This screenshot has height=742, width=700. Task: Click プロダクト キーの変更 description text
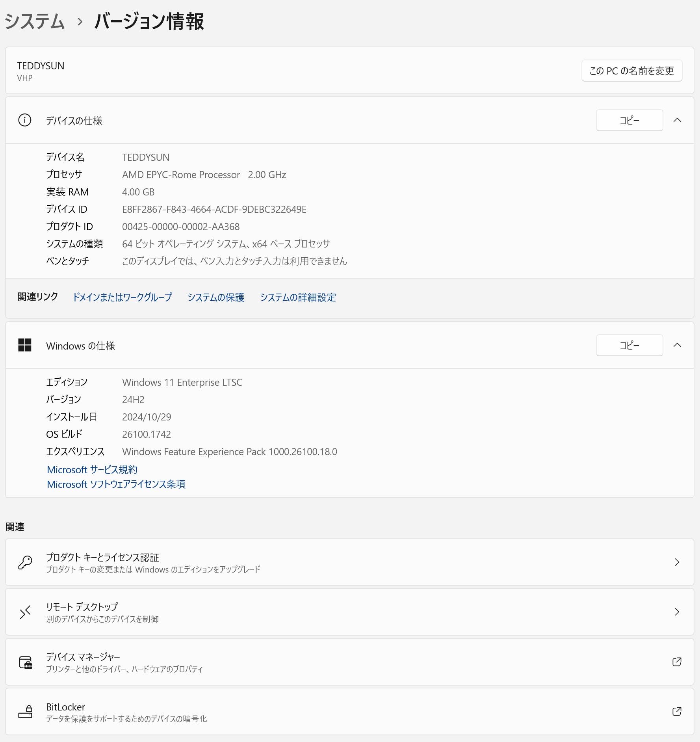click(x=153, y=569)
